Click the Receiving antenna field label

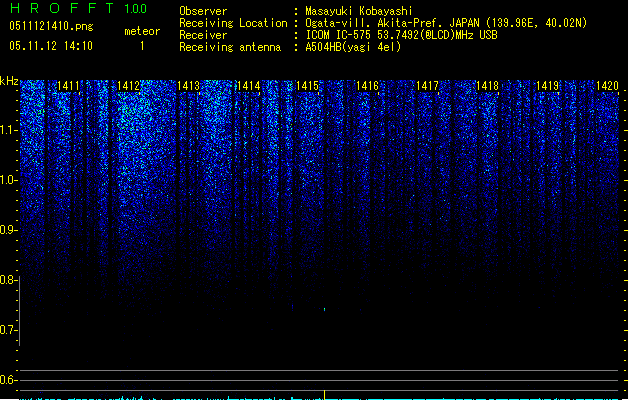coord(230,47)
